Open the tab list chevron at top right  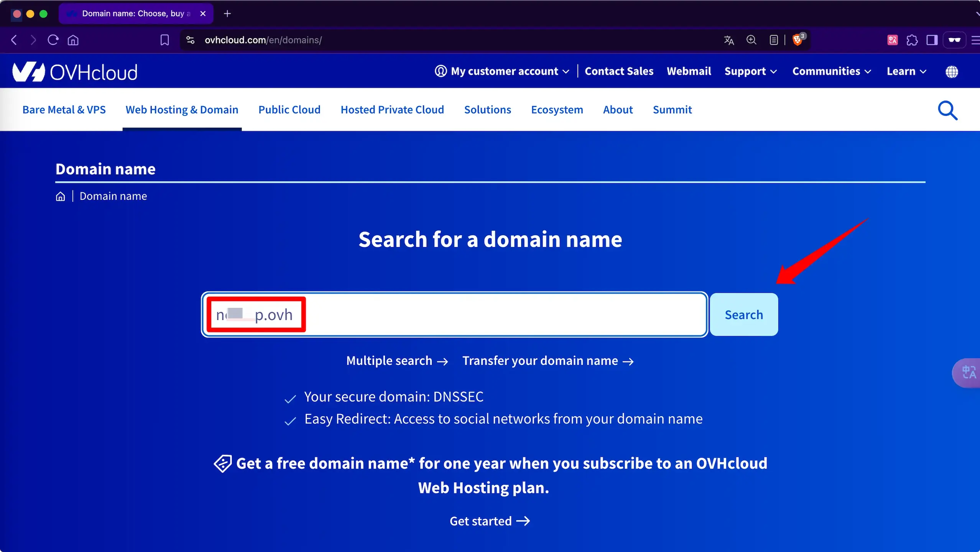coord(977,14)
